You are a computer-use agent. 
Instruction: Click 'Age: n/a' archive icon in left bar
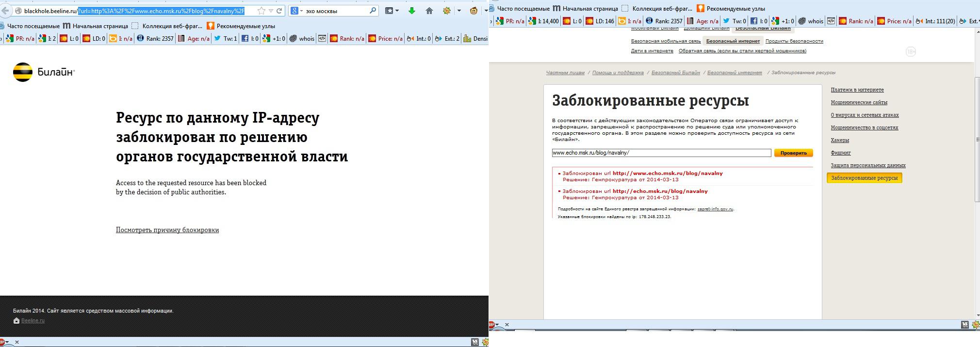193,39
